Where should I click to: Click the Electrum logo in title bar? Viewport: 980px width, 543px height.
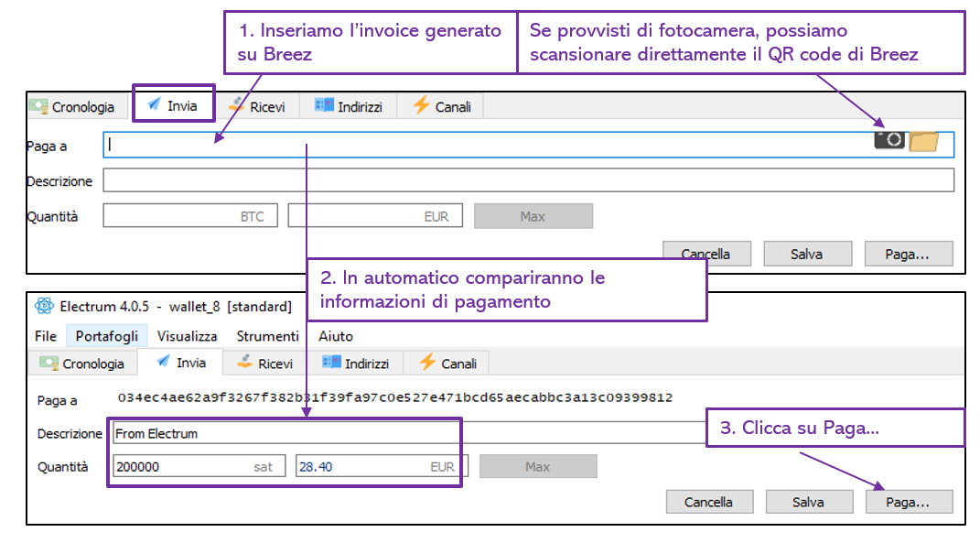44,306
